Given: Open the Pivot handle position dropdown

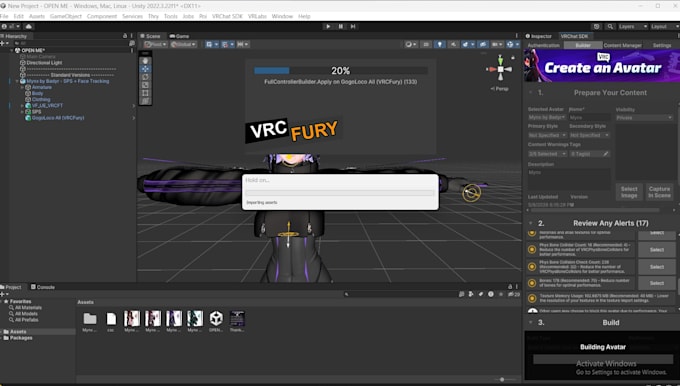Looking at the screenshot, I should click(156, 44).
